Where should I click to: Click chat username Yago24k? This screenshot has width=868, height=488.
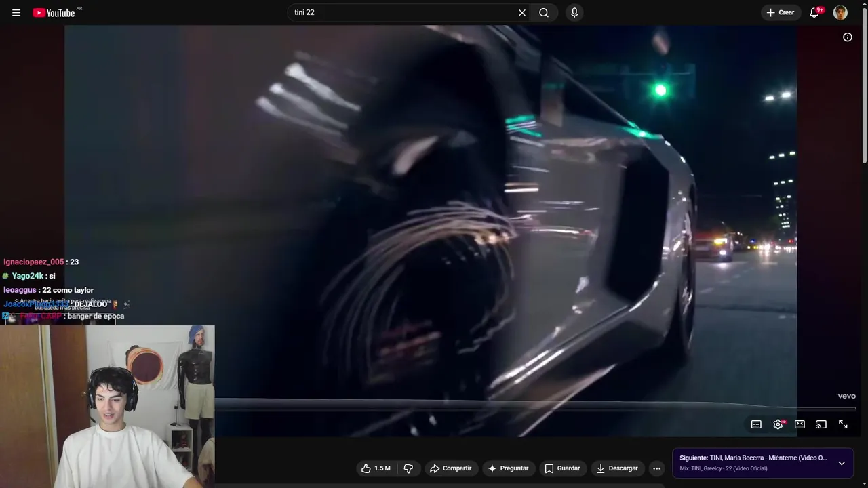pyautogui.click(x=27, y=277)
